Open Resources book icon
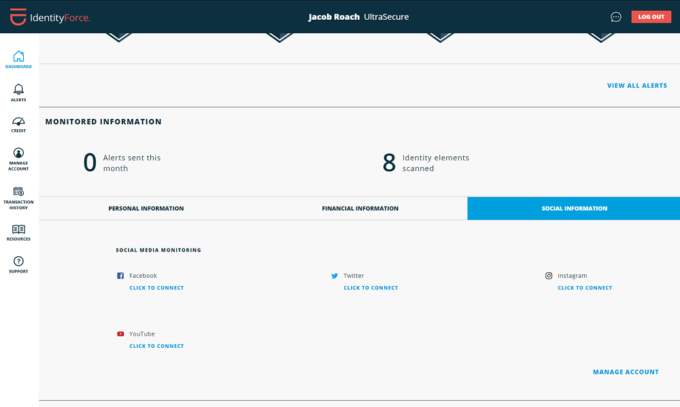The height and width of the screenshot is (407, 680). 18,229
